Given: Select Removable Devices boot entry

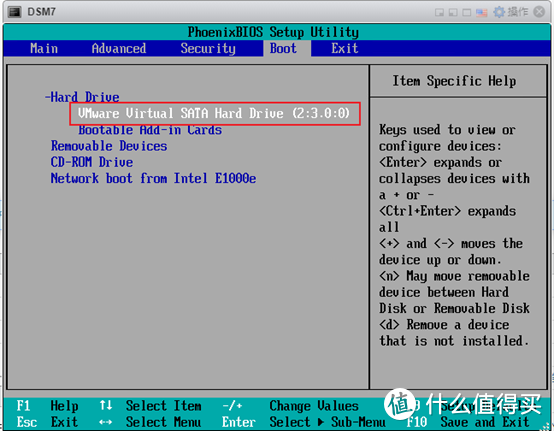Looking at the screenshot, I should coord(109,146).
